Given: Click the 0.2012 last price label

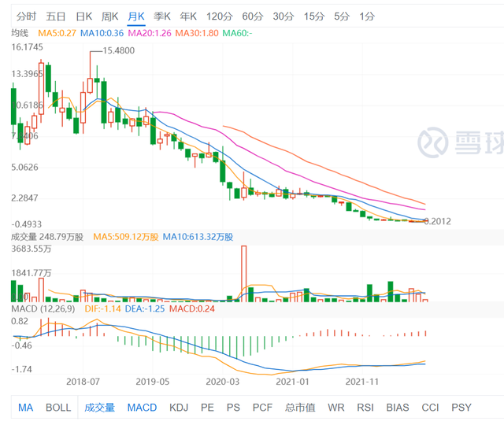Looking at the screenshot, I should tap(438, 221).
